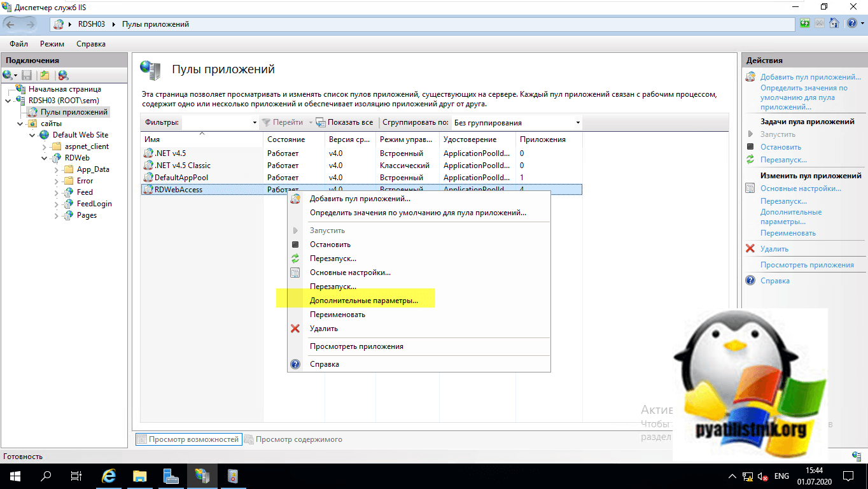Collapse the RDWeb tree node
The height and width of the screenshot is (489, 868).
pyautogui.click(x=45, y=158)
